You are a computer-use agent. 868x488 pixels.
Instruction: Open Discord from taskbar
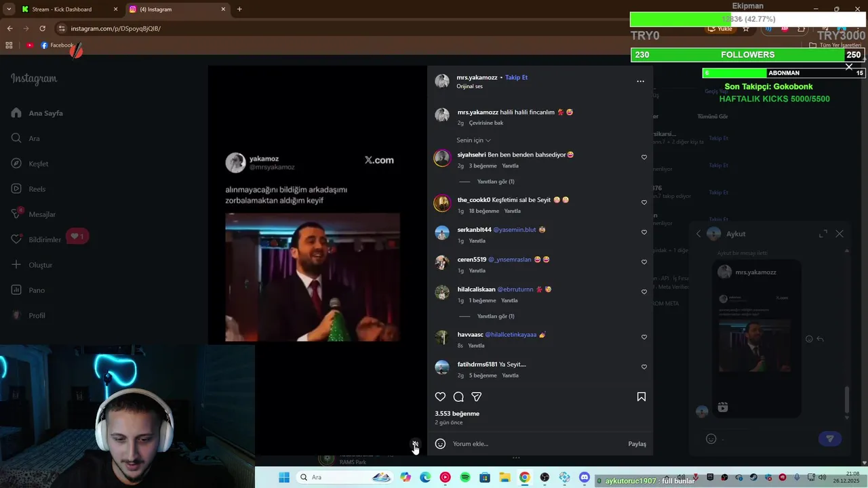[x=585, y=478]
